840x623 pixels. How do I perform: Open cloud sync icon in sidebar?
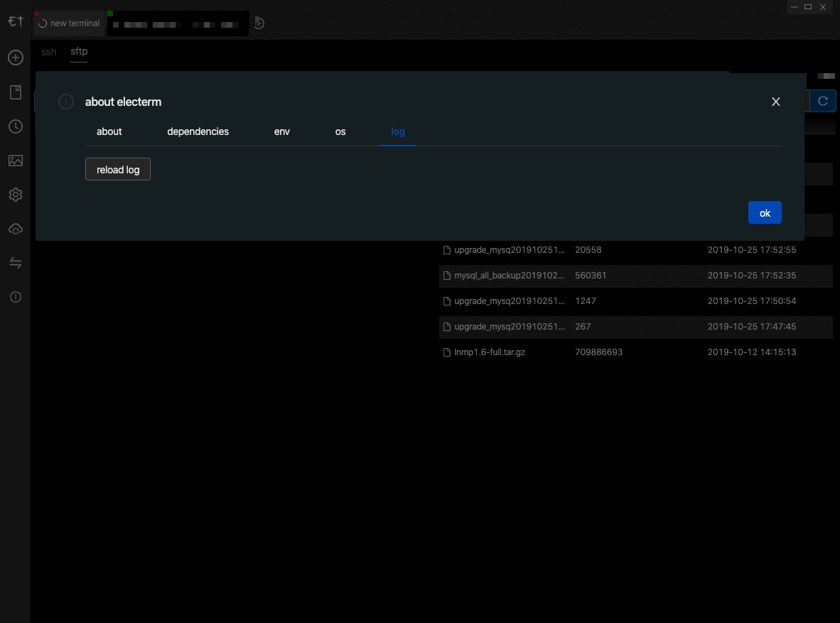click(16, 229)
